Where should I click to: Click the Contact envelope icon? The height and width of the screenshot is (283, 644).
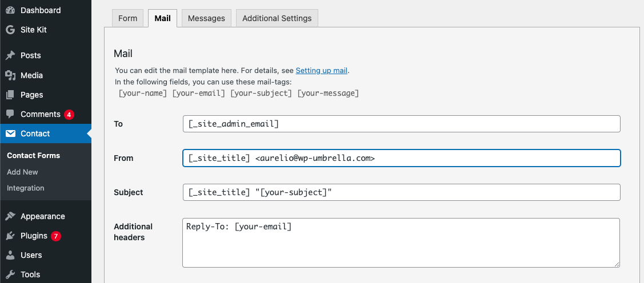(10, 134)
